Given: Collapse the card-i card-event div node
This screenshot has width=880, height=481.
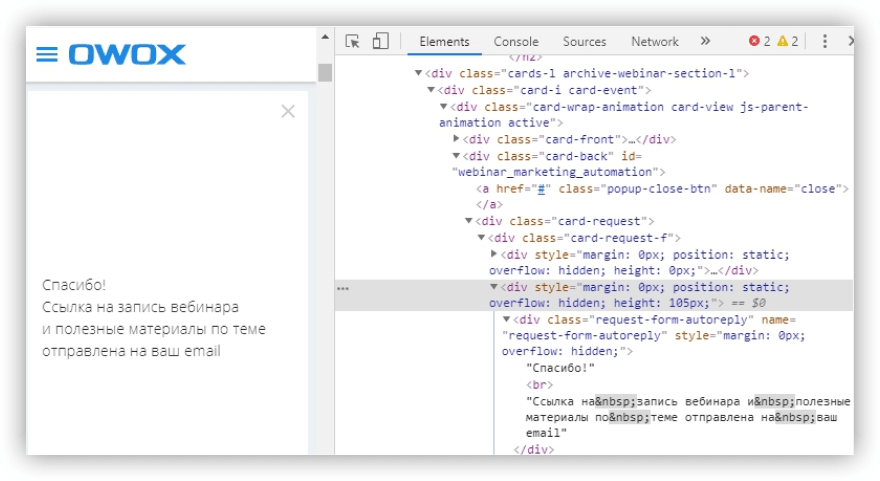Looking at the screenshot, I should 432,90.
